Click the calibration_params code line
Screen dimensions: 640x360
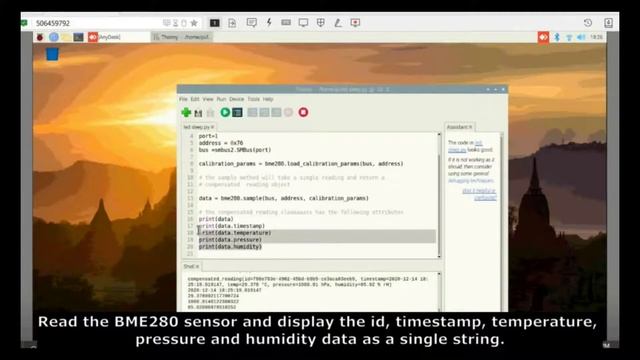pos(301,164)
